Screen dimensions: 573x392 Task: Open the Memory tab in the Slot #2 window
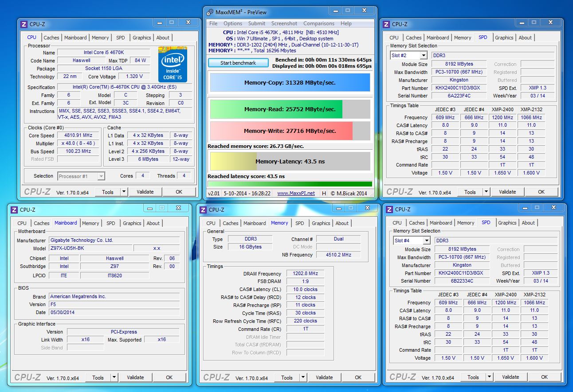pos(463,38)
